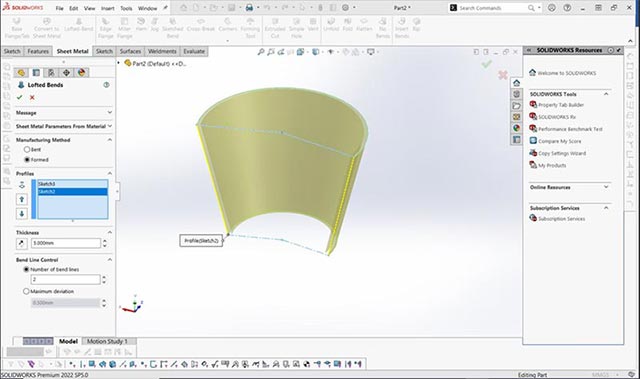
Task: Select Number of bend lines option
Action: pos(27,269)
